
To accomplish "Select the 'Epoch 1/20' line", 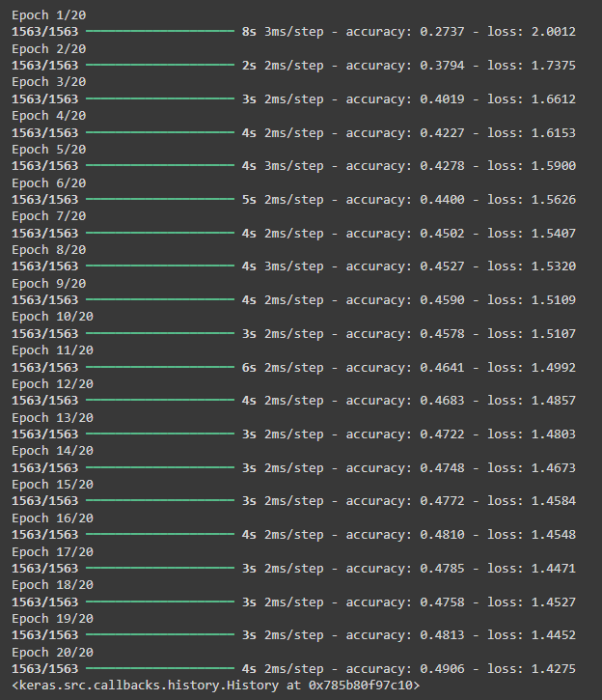I will click(x=48, y=15).
